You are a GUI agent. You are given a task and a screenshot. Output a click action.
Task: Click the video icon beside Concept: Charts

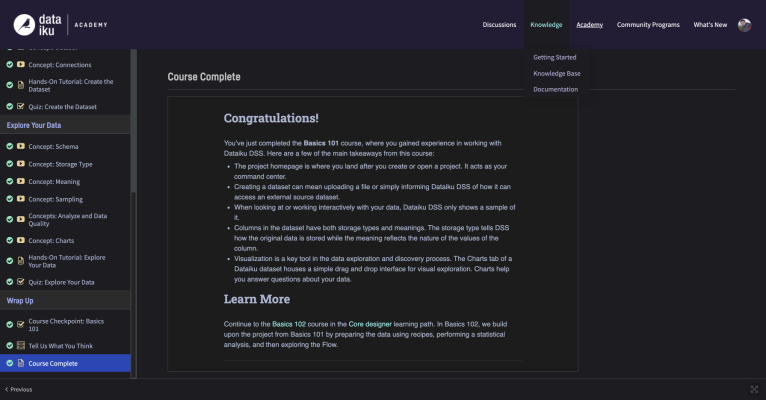(21, 240)
